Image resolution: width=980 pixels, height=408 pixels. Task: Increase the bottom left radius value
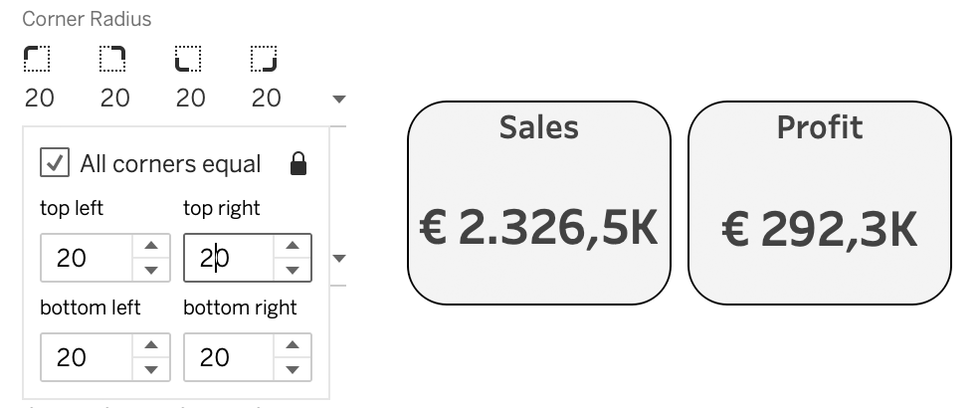click(x=150, y=346)
